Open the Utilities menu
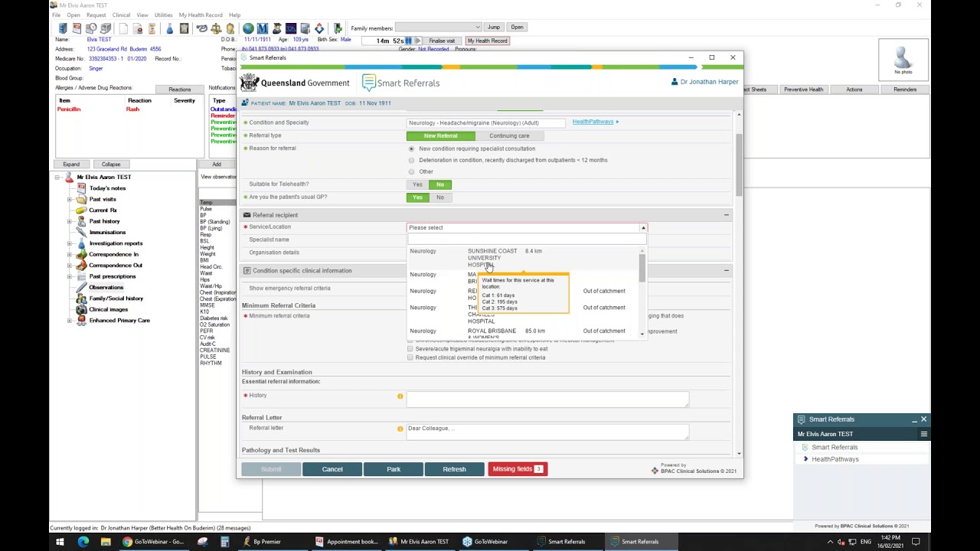Viewport: 980px width, 551px height. (x=163, y=15)
